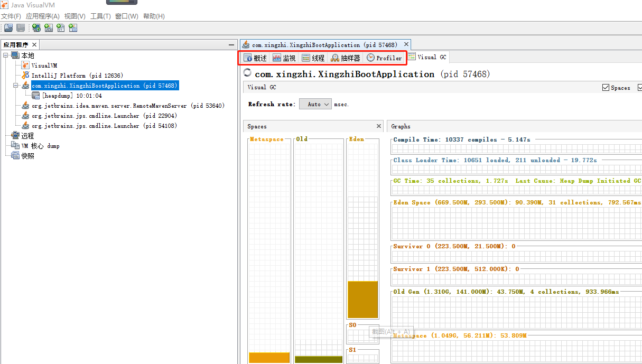Image resolution: width=642 pixels, height=364 pixels.
Task: Open the 视图(V) menu
Action: (75, 16)
